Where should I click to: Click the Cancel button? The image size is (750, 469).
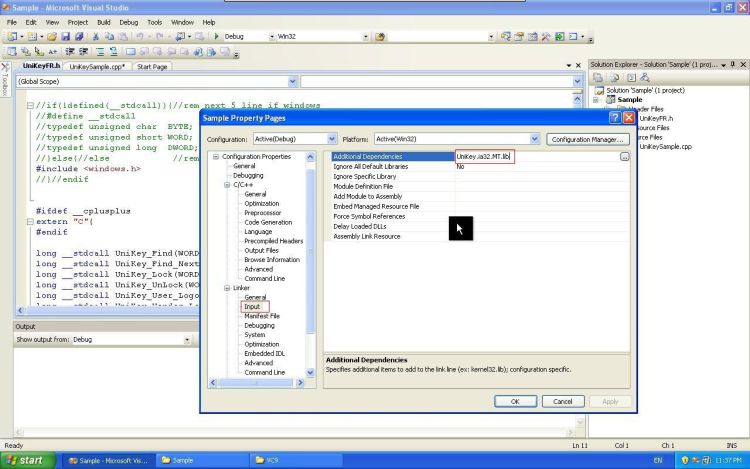point(563,402)
